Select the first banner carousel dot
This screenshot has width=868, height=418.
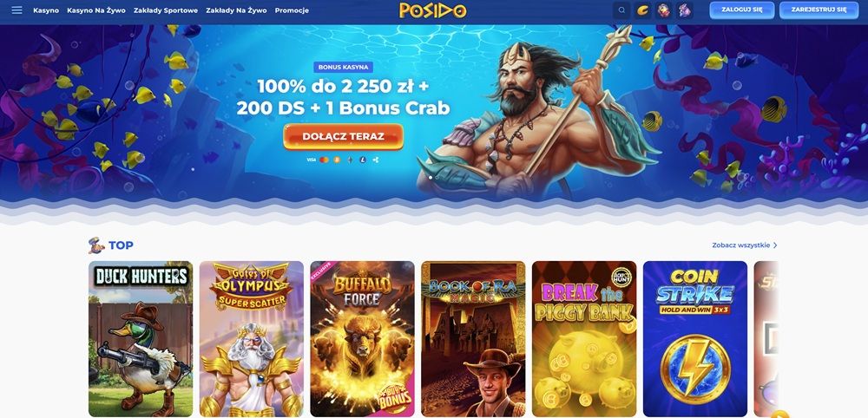tap(431, 178)
